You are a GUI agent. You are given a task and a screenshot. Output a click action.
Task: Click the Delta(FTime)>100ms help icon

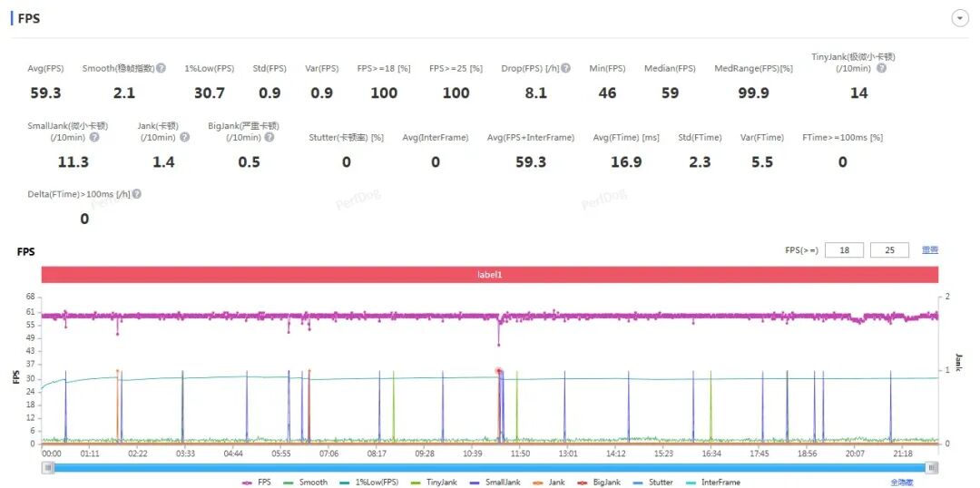[137, 194]
